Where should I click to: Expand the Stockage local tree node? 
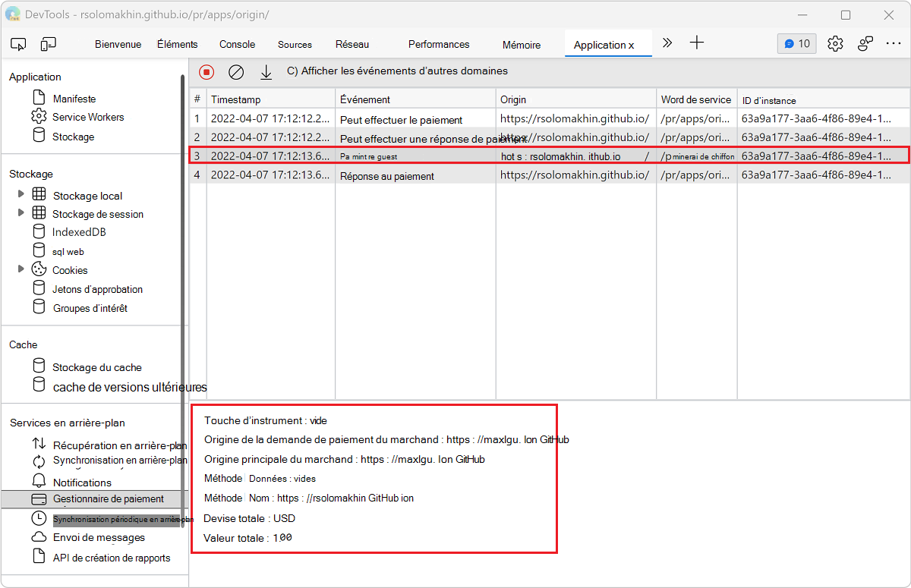tap(20, 195)
